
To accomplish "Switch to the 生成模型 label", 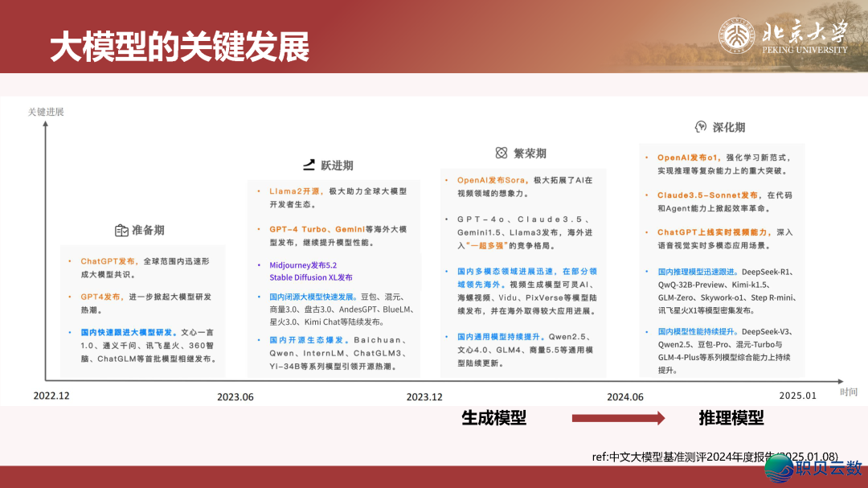I will coord(493,419).
